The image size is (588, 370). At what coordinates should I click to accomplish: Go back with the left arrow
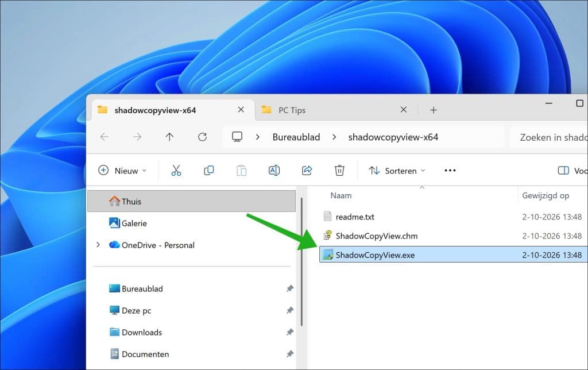(105, 137)
